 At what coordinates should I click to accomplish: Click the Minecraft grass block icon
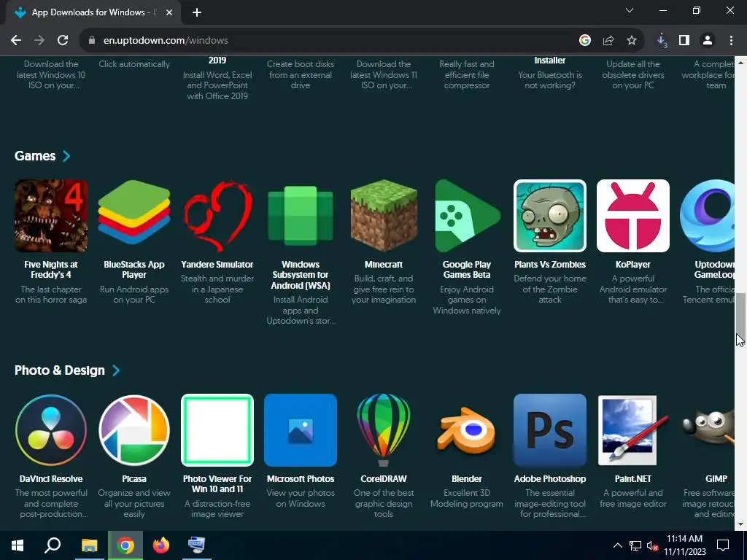(x=384, y=216)
